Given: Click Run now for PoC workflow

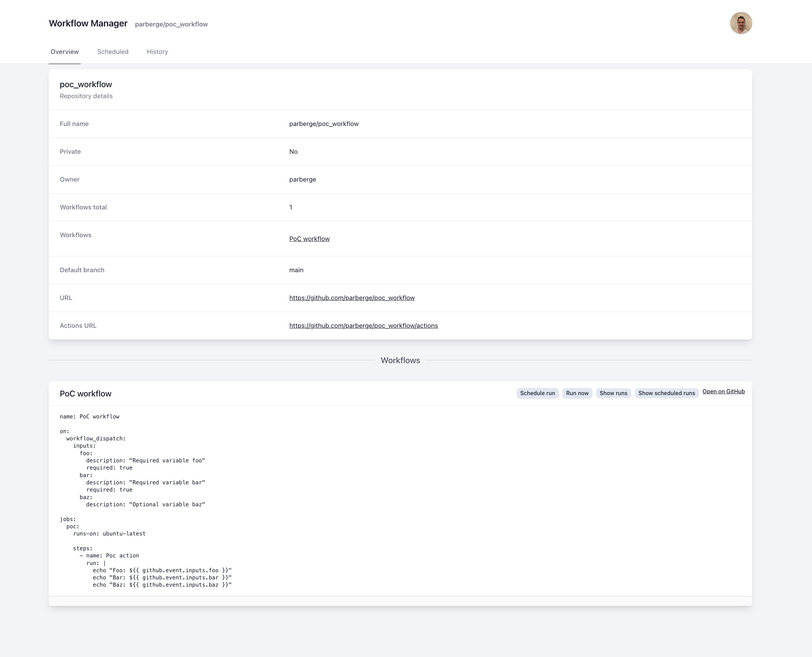Looking at the screenshot, I should point(577,393).
